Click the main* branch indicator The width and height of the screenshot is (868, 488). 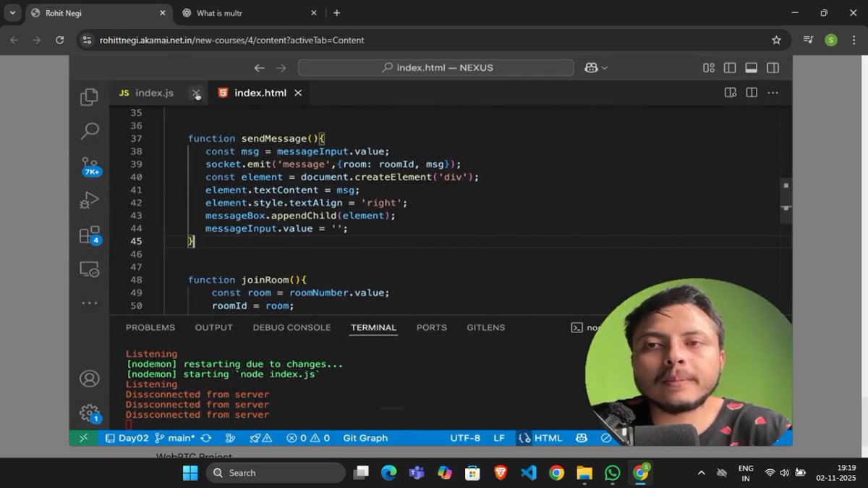[177, 438]
